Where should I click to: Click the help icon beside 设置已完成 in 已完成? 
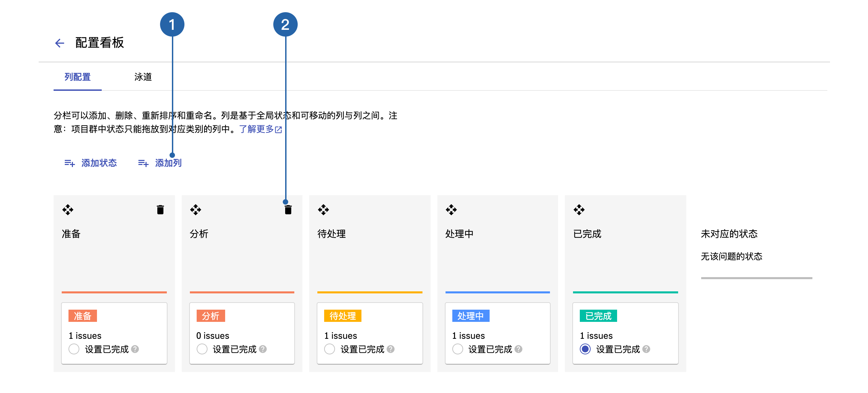(646, 349)
